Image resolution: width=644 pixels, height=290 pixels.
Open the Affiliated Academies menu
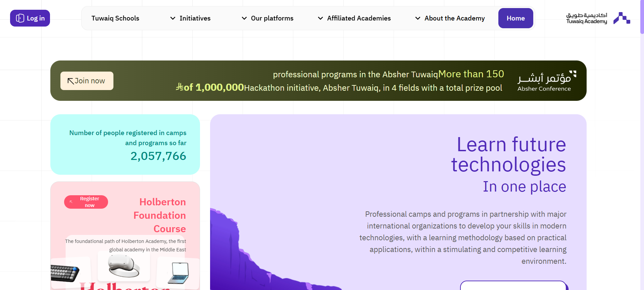coord(359,18)
